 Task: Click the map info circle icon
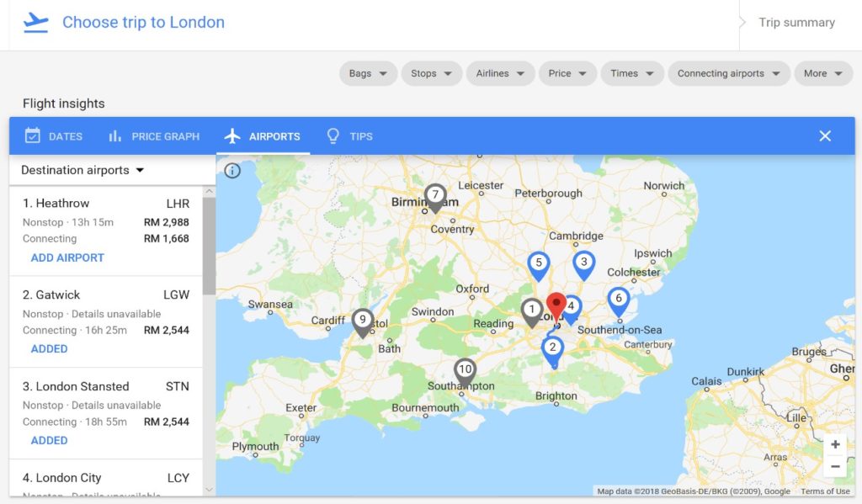pos(232,171)
